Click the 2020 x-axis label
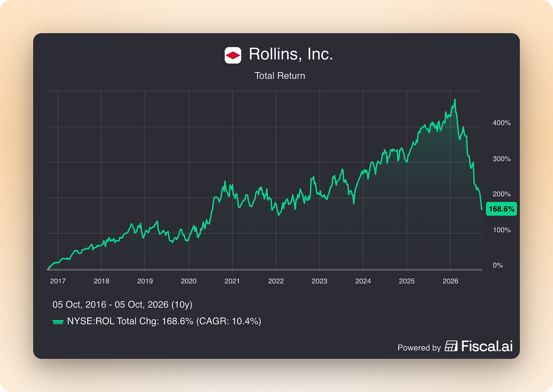 point(189,281)
